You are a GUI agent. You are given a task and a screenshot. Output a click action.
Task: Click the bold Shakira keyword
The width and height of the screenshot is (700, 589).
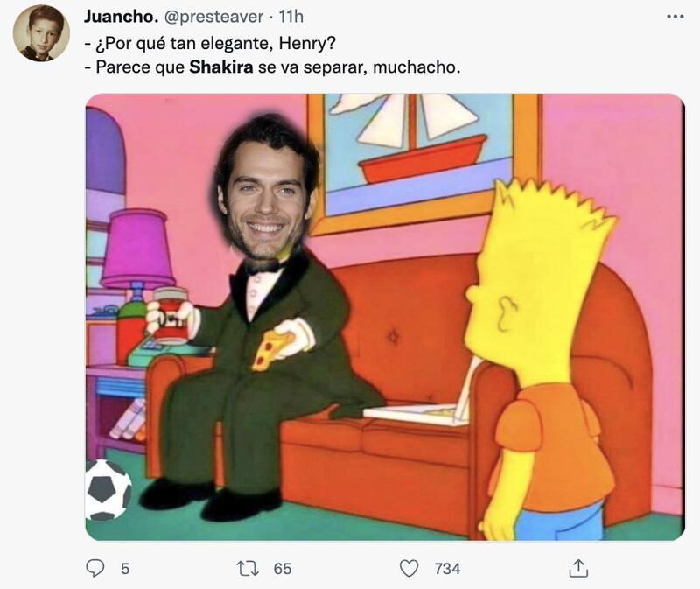221,67
